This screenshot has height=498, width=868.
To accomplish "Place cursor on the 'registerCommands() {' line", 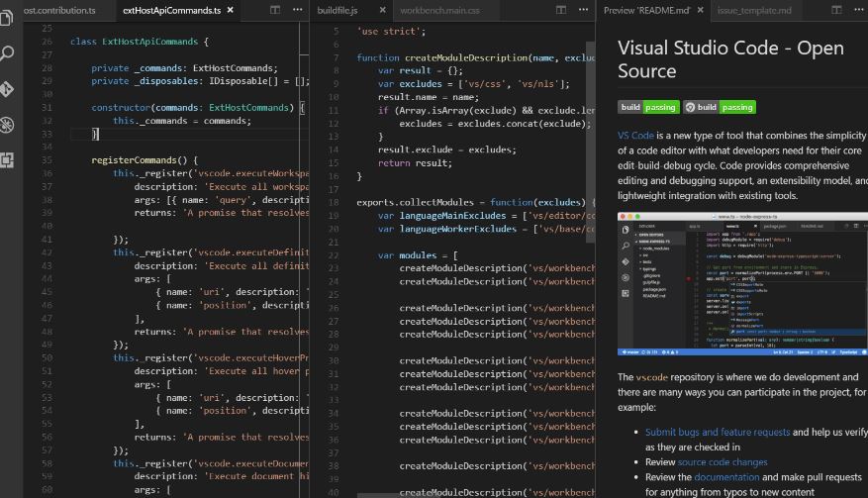I will coord(145,160).
